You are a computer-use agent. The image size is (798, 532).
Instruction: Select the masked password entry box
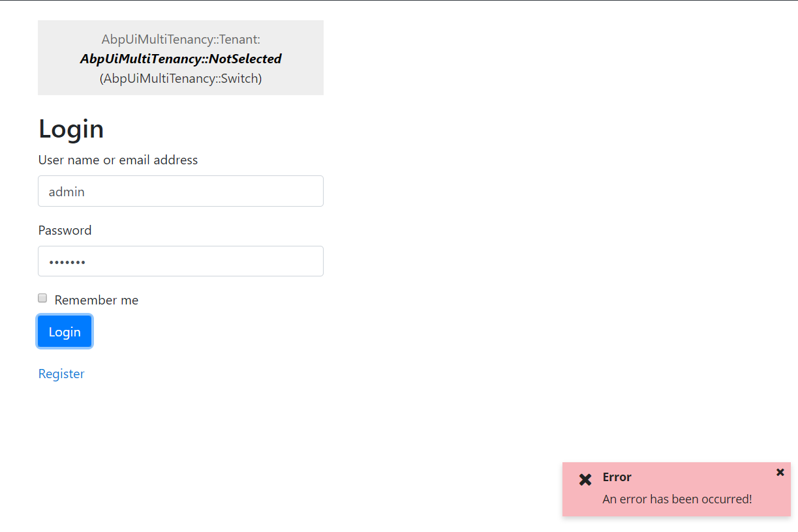point(180,261)
